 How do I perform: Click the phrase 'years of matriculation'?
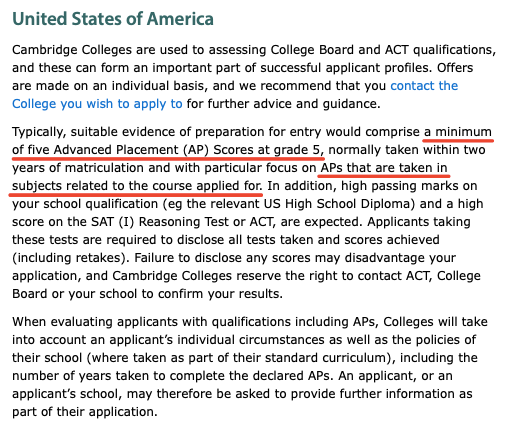78,168
